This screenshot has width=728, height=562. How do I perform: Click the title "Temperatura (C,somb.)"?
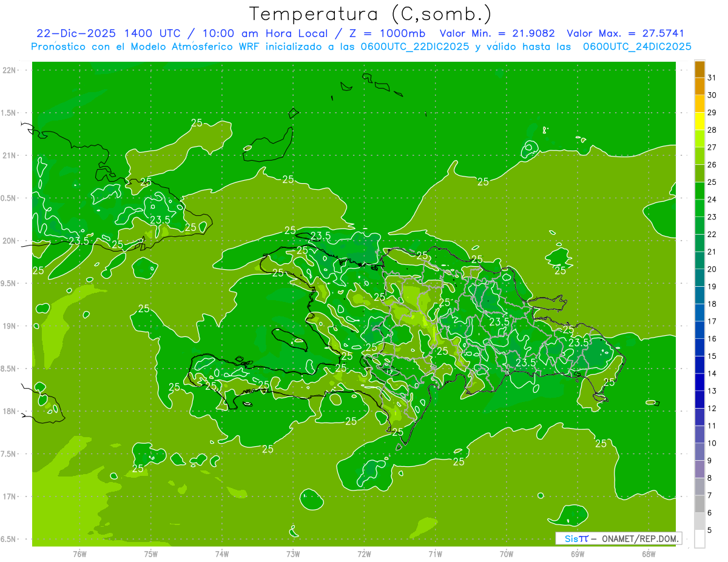(x=370, y=14)
